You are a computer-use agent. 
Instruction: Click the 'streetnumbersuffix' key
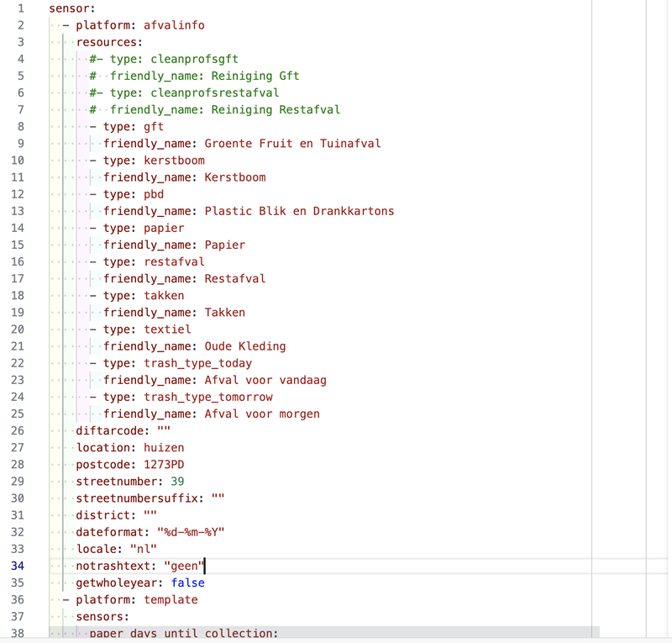pyautogui.click(x=137, y=498)
